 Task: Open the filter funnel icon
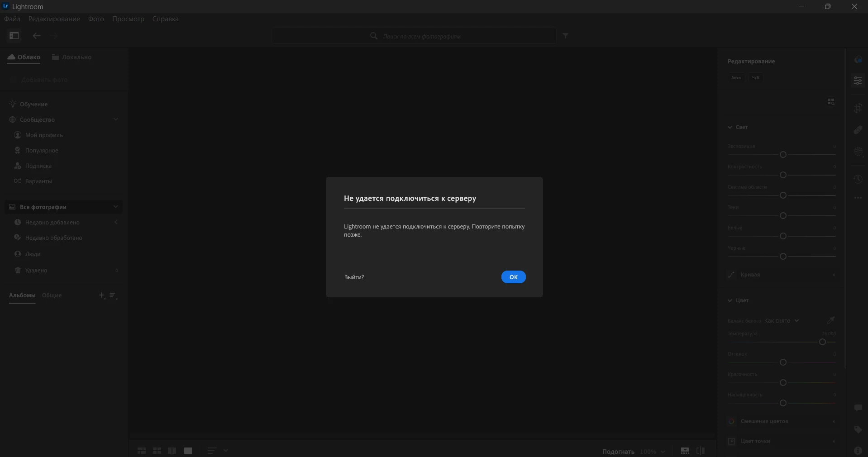566,36
